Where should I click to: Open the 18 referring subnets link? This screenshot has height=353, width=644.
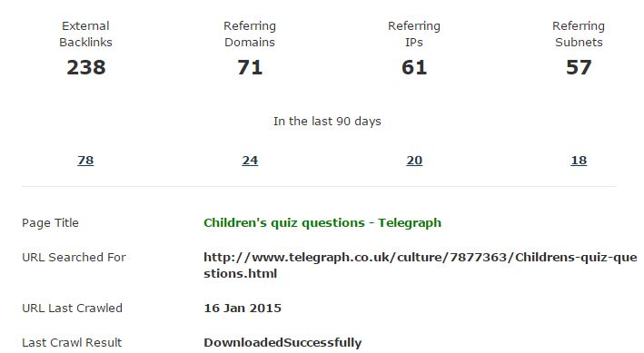pos(579,160)
